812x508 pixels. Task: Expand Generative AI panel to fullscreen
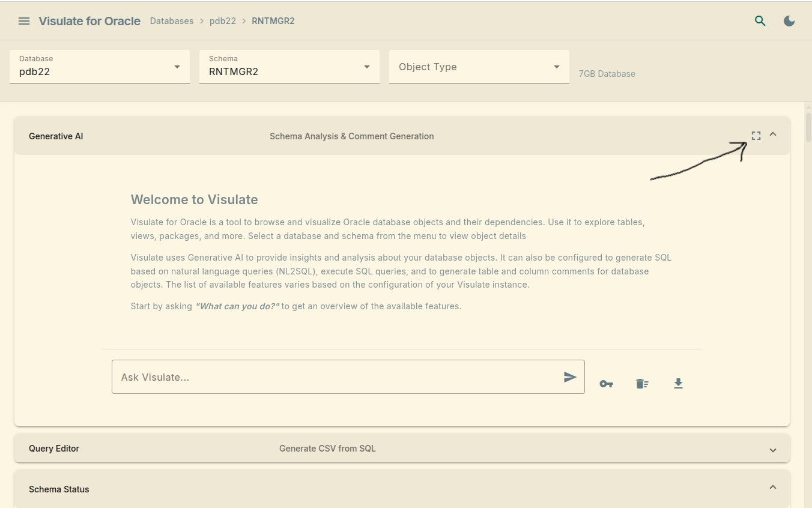click(x=756, y=136)
